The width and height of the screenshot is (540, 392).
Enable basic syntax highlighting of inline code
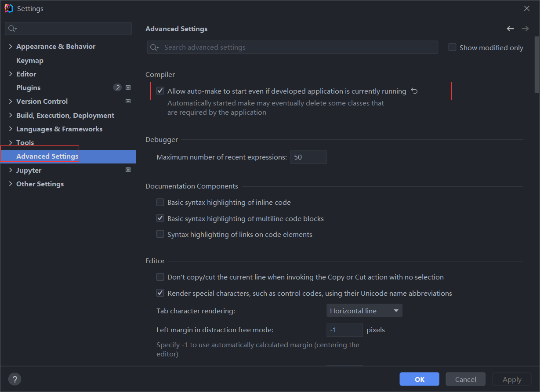click(160, 203)
